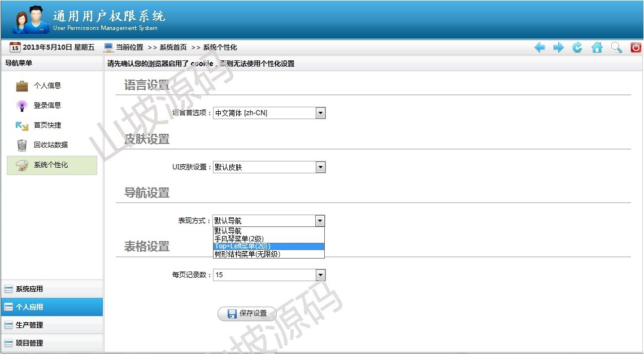644x354 pixels.
Task: Click the 表格设置 section heading
Action: pos(147,247)
